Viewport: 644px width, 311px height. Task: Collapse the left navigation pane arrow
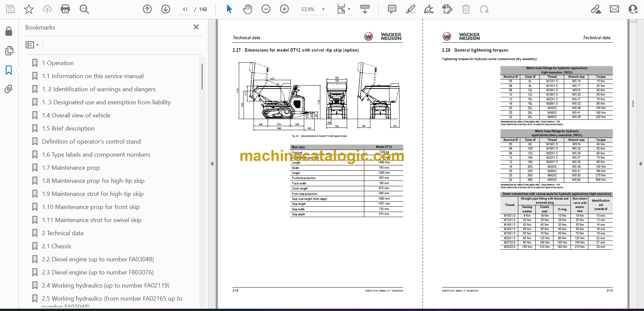pos(212,164)
